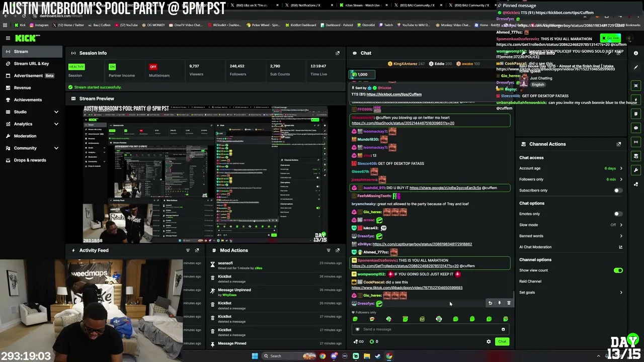Open the Windows Start menu

255,356
